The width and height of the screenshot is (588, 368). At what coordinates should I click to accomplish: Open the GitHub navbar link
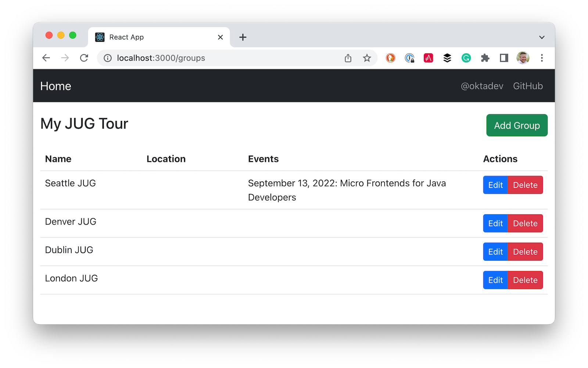pos(528,86)
